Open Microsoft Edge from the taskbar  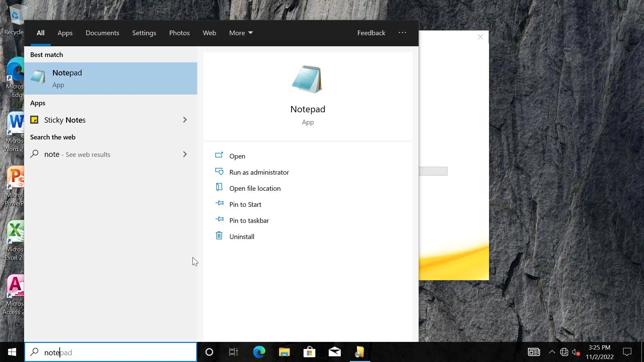259,352
